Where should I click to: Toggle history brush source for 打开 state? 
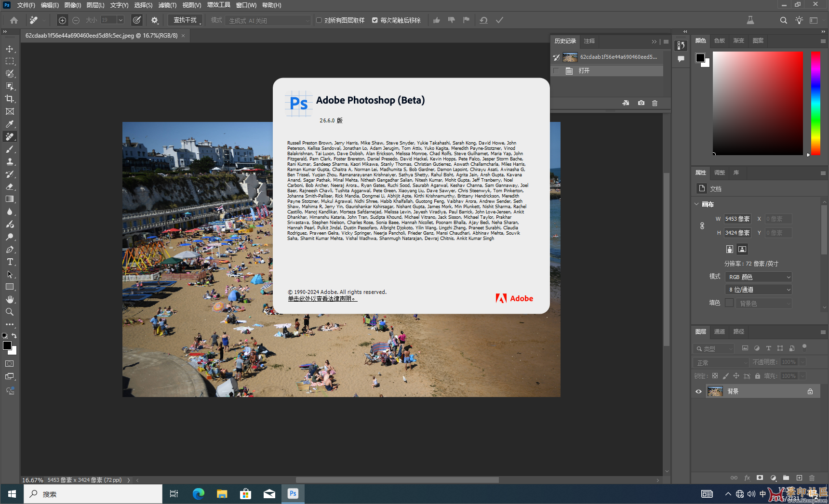[556, 71]
